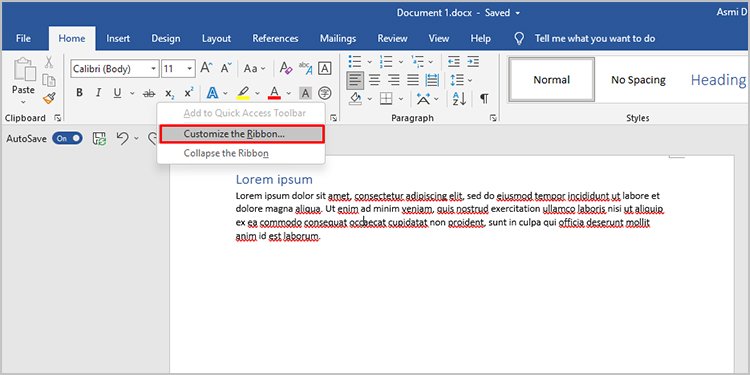Toggle Italic formatting
Image resolution: width=750 pixels, height=375 pixels.
(99, 93)
